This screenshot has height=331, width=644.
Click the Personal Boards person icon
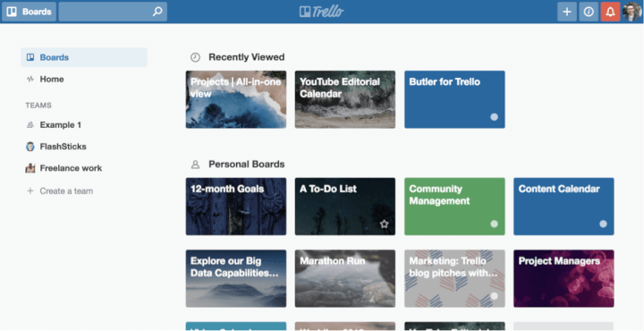[x=195, y=165]
